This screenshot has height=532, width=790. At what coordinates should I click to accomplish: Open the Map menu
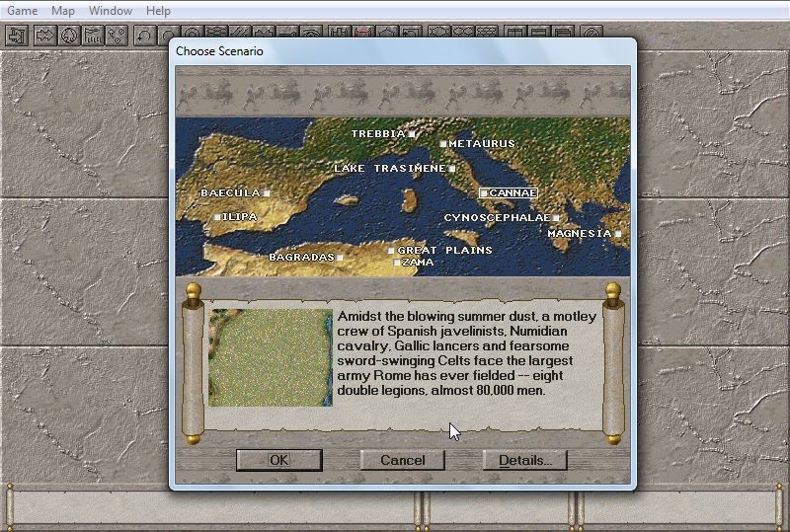(x=63, y=11)
